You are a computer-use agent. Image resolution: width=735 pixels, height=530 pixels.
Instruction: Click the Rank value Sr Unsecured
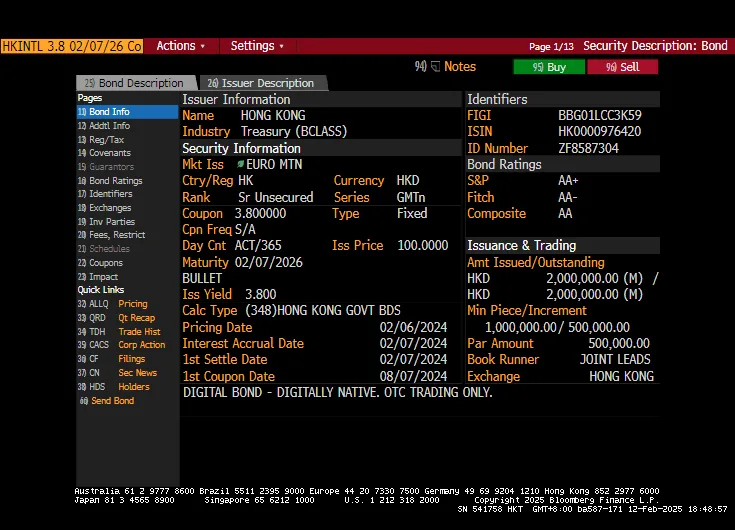[276, 197]
